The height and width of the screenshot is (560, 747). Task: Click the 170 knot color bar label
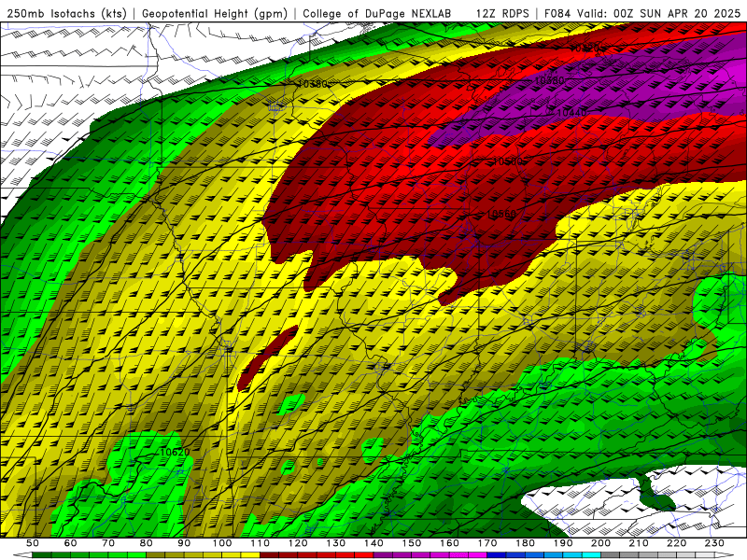pyautogui.click(x=487, y=543)
